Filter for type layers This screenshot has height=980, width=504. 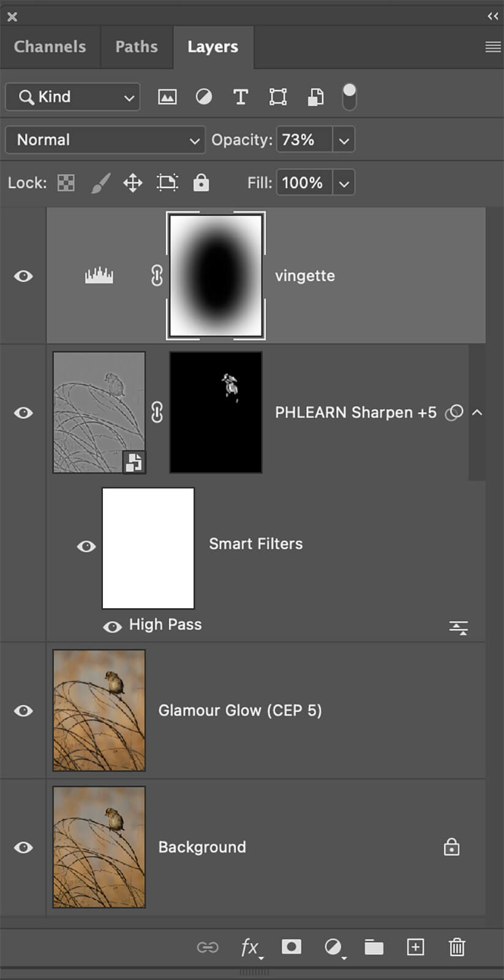241,97
